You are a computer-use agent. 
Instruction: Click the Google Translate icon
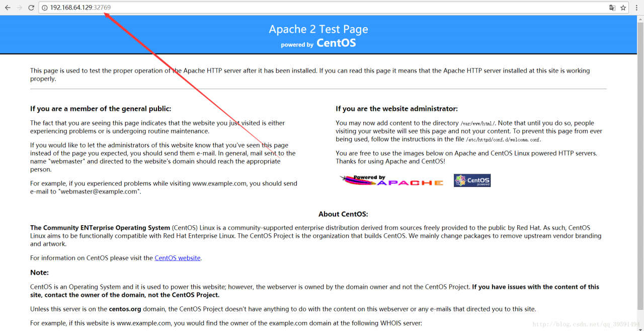tap(612, 8)
